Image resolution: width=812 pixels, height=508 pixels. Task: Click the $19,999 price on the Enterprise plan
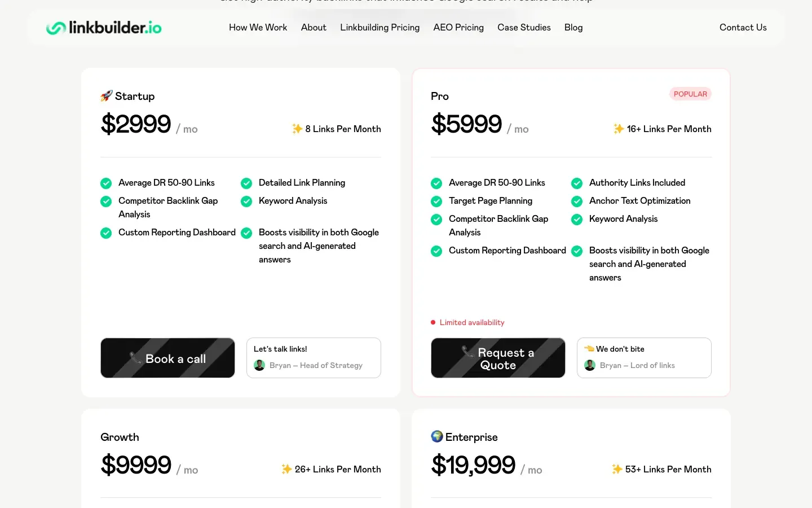click(x=473, y=465)
